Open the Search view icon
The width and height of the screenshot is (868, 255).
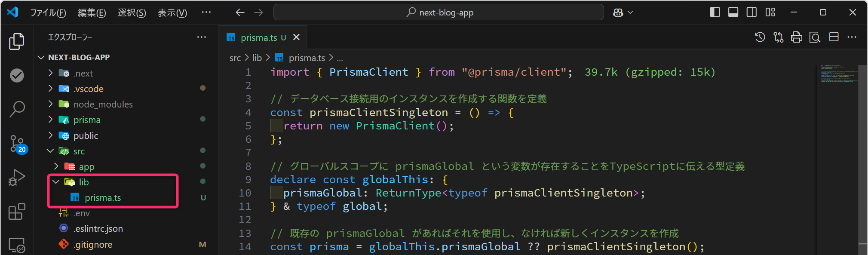click(x=17, y=109)
